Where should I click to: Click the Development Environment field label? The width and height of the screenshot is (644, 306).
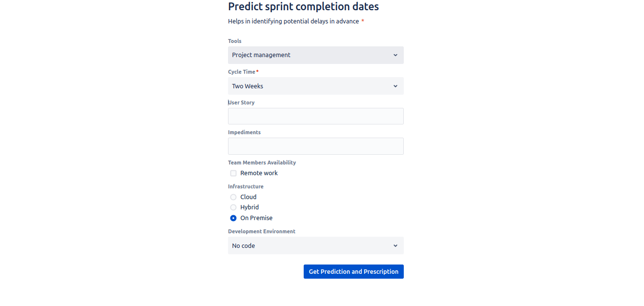[x=261, y=231]
